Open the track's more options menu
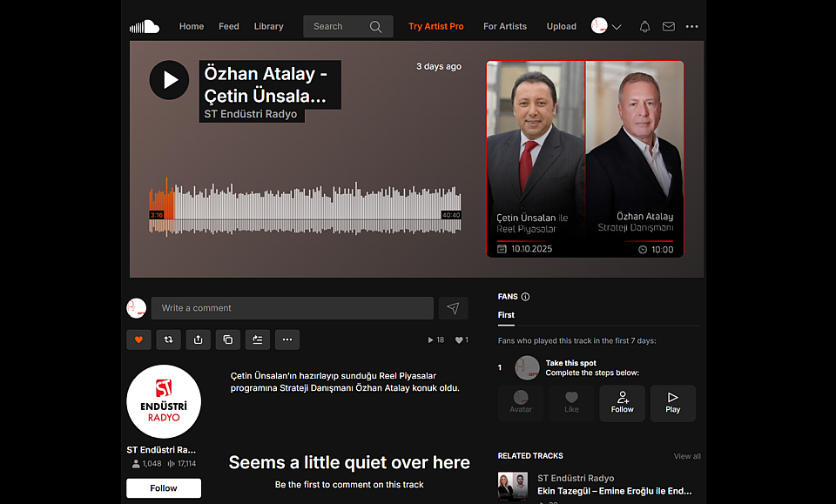This screenshot has width=836, height=504. point(287,339)
